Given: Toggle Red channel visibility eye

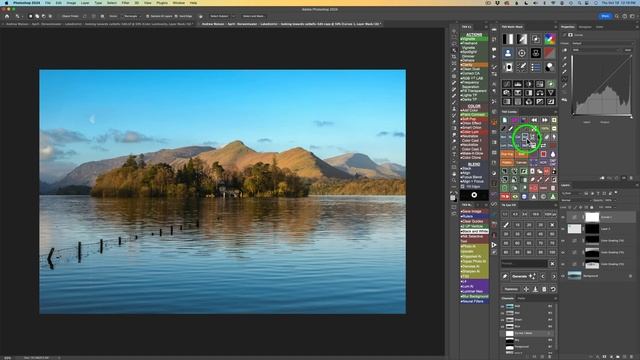Looking at the screenshot, I should pyautogui.click(x=502, y=313).
